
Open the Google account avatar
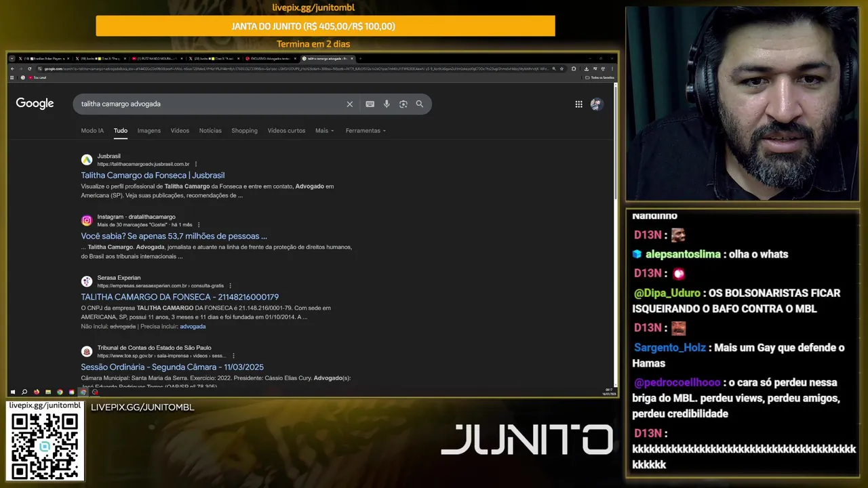[x=596, y=104]
